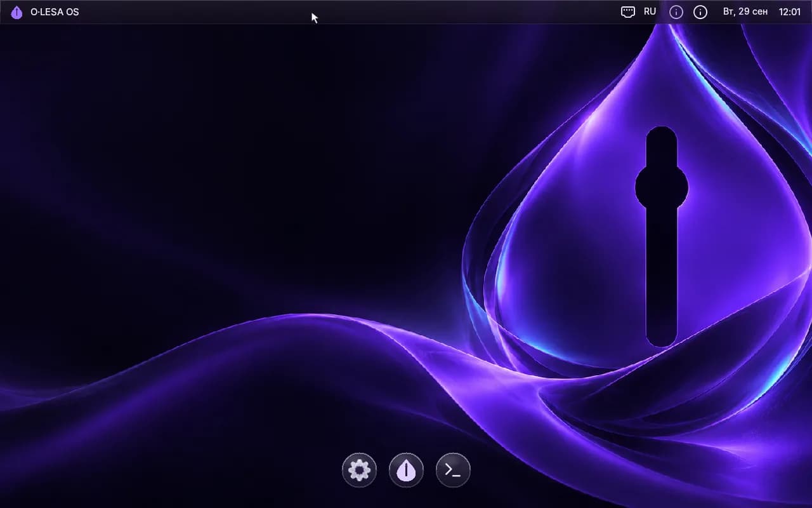Open the droplet app in the dock
This screenshot has height=508, width=812.
[x=406, y=471]
